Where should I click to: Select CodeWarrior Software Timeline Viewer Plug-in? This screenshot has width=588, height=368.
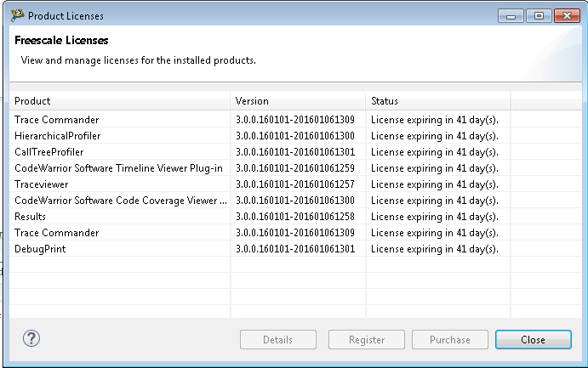(118, 168)
